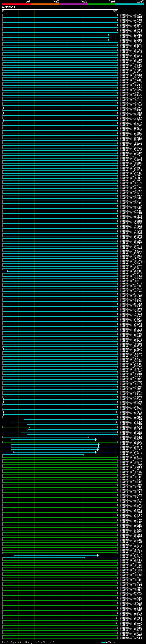
Task: Select the UniRef100_Q9SDS9 label
Action: coord(131,52)
